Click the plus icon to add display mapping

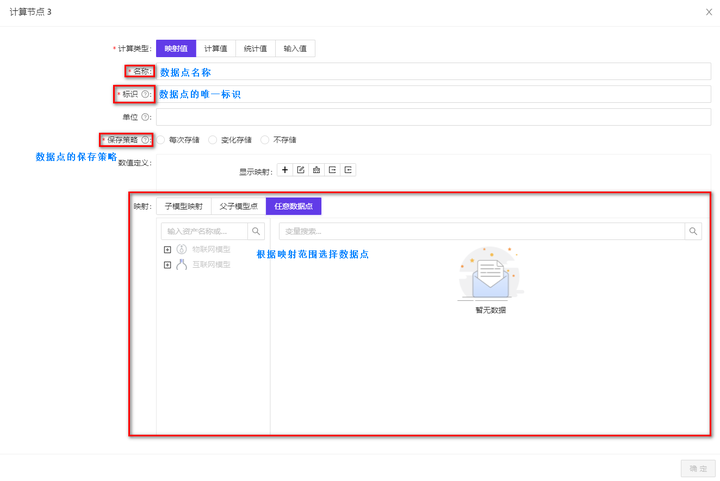point(285,170)
